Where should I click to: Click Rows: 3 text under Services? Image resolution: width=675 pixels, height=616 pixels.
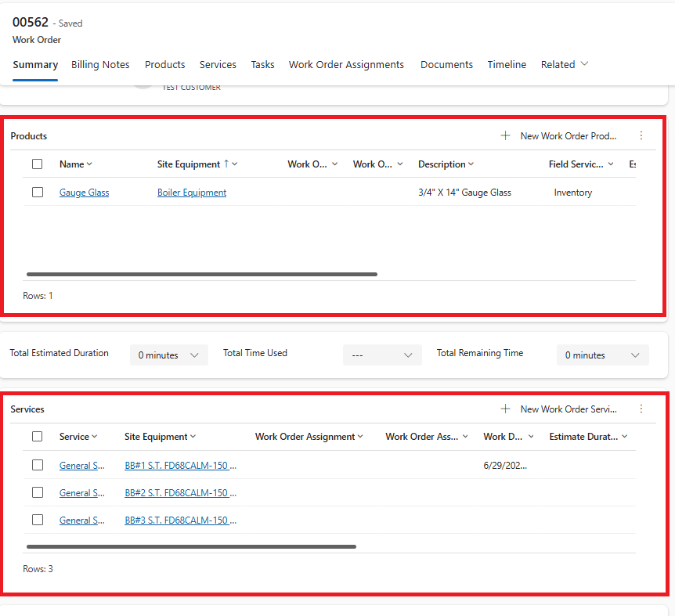[38, 569]
